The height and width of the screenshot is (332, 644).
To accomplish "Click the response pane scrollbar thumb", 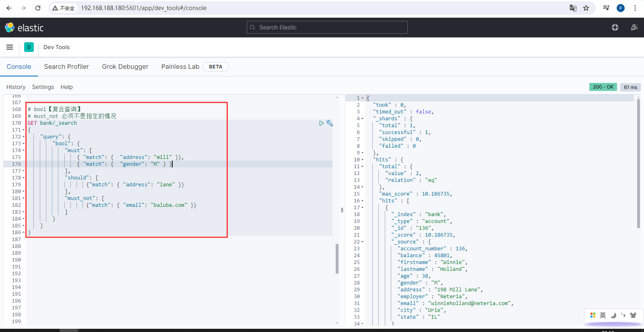I will pyautogui.click(x=638, y=163).
